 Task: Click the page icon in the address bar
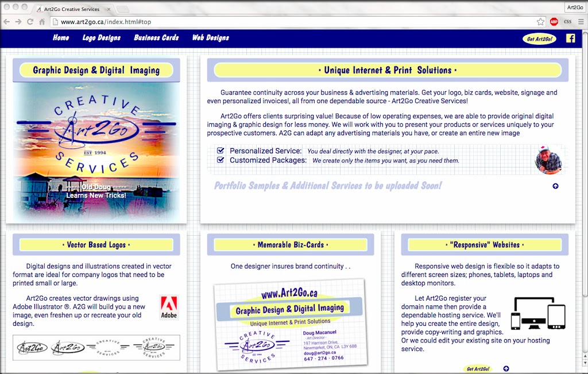[x=55, y=22]
